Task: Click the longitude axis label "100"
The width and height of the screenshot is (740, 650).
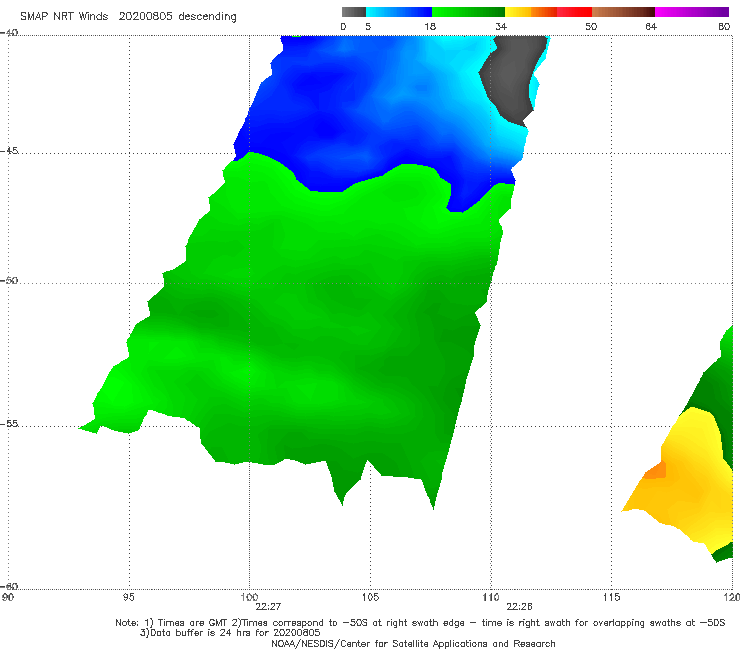Action: [x=249, y=597]
